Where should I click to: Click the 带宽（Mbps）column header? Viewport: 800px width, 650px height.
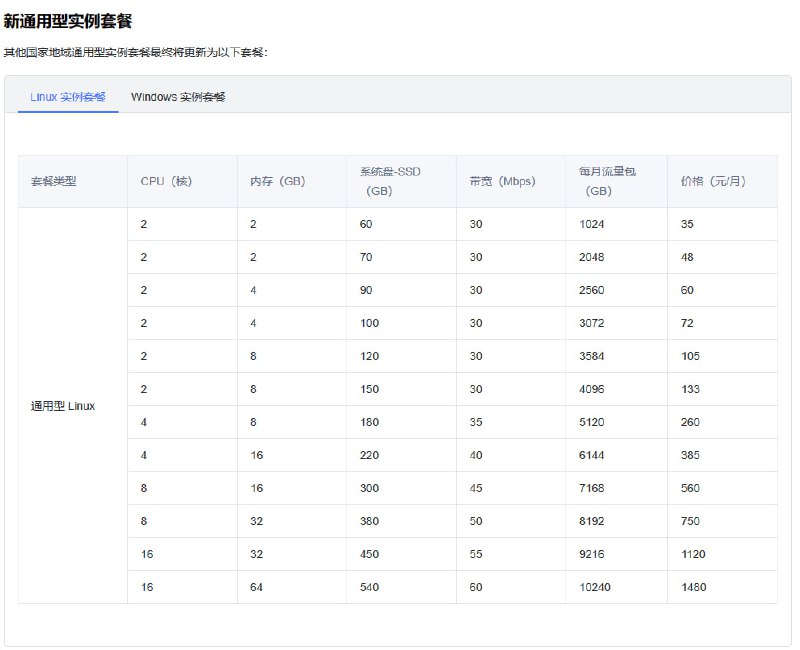click(502, 181)
